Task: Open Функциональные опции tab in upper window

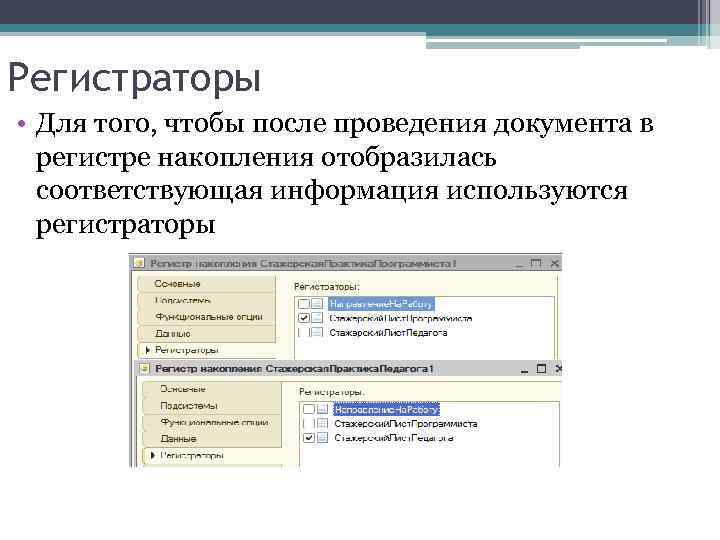Action: (207, 317)
